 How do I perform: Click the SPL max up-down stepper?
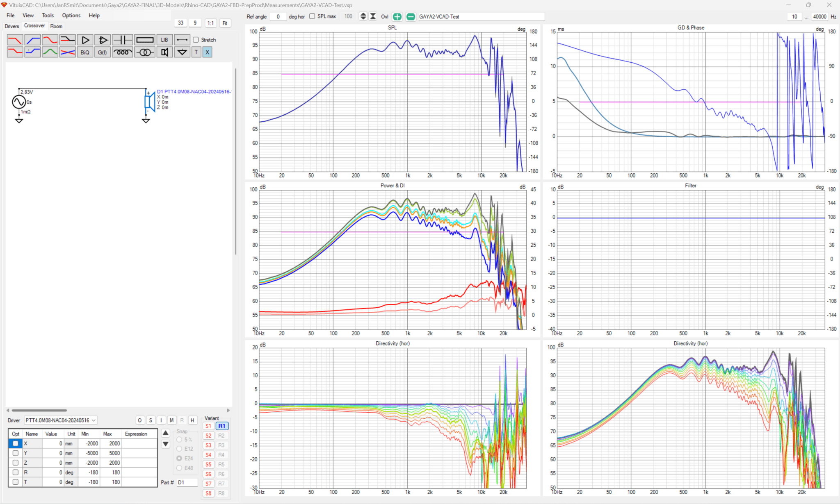[363, 16]
